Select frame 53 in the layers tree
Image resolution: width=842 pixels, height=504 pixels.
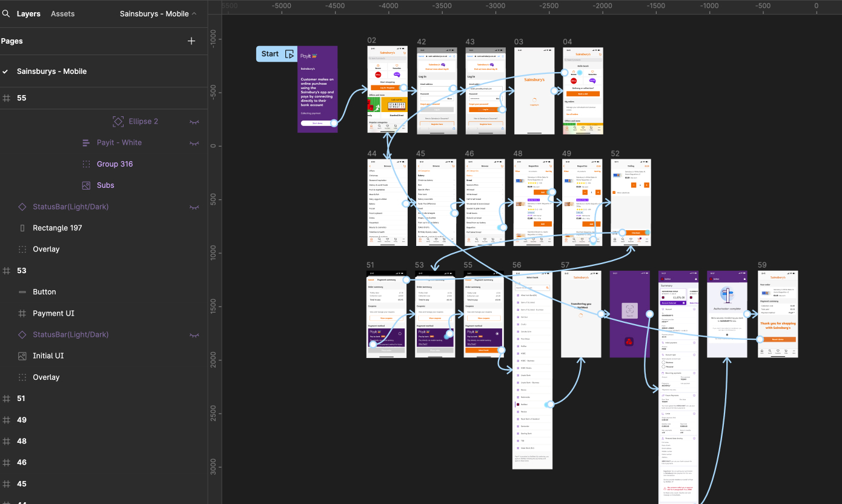tap(22, 270)
